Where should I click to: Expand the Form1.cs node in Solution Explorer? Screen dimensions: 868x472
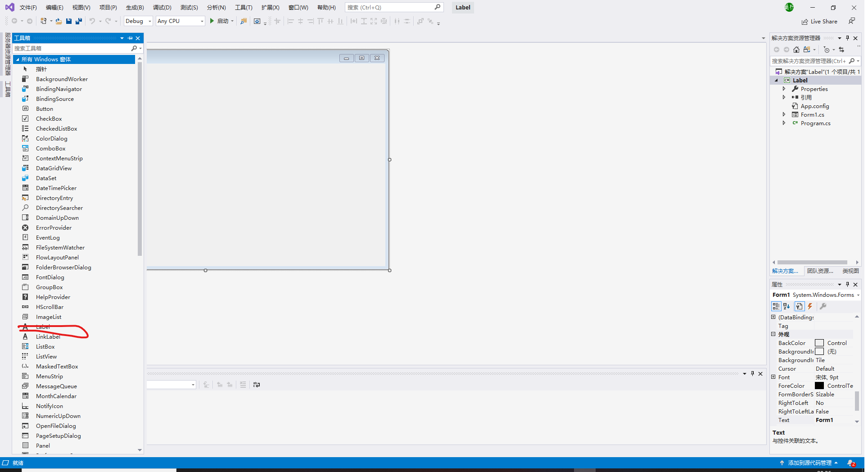(x=785, y=114)
